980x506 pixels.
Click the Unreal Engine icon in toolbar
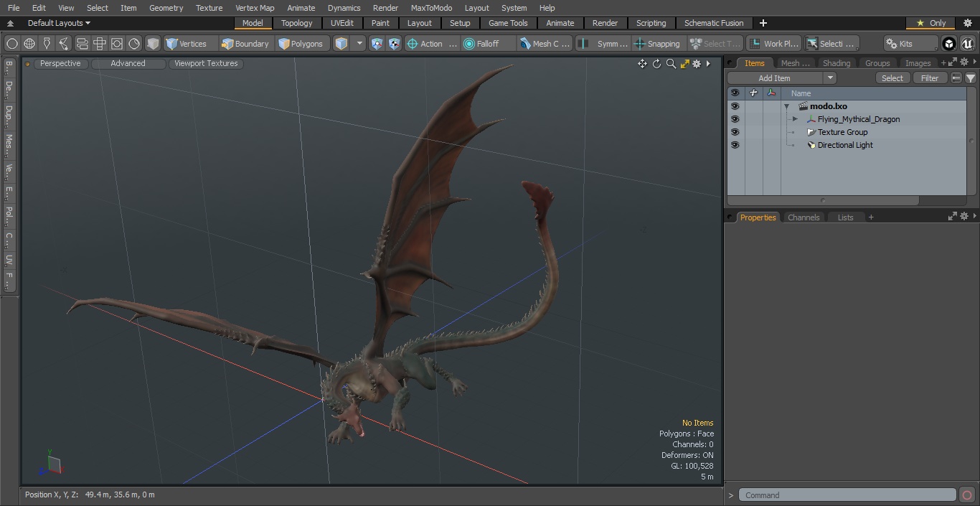(967, 44)
